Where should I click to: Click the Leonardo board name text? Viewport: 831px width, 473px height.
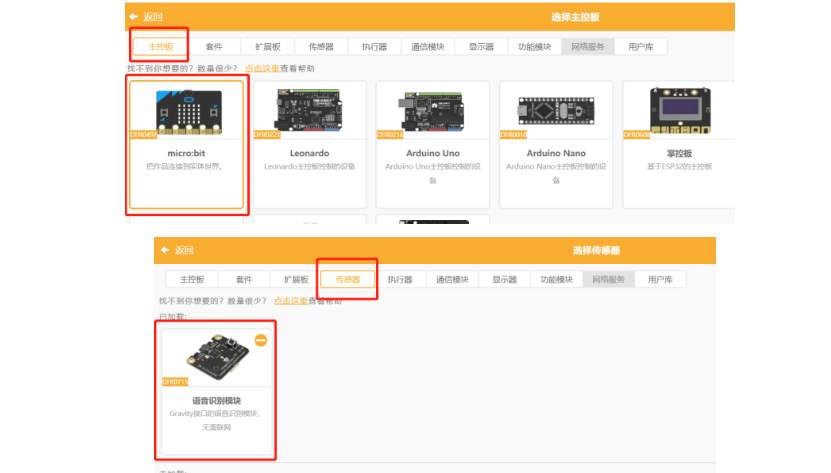310,153
